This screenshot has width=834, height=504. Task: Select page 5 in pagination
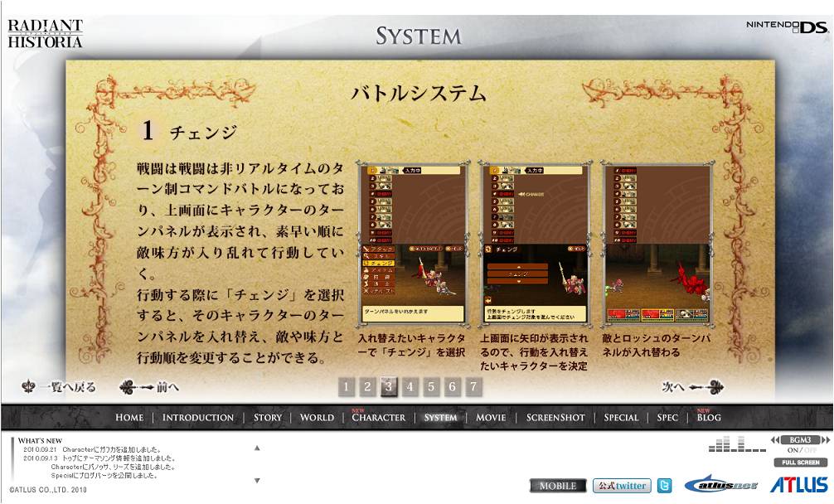[431, 386]
